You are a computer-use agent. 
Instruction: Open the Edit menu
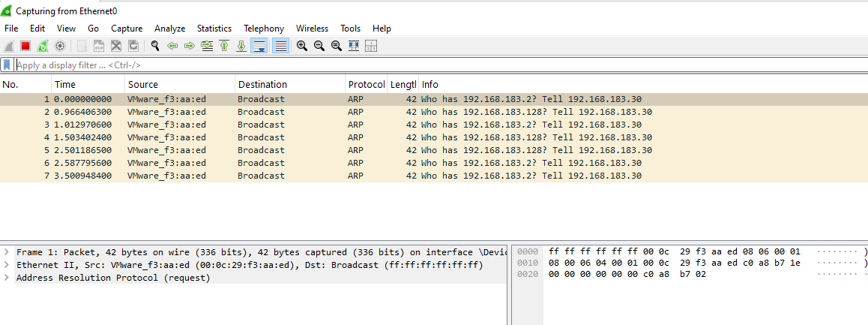[37, 29]
